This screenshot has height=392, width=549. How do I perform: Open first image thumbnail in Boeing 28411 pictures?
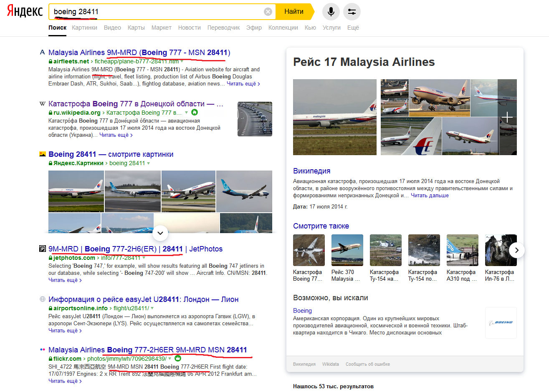(76, 191)
